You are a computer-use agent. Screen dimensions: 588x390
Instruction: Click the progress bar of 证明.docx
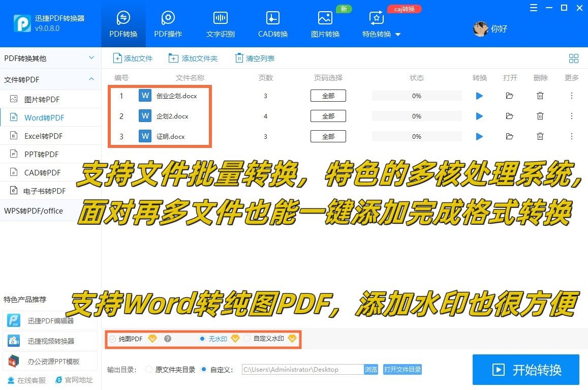tap(417, 136)
